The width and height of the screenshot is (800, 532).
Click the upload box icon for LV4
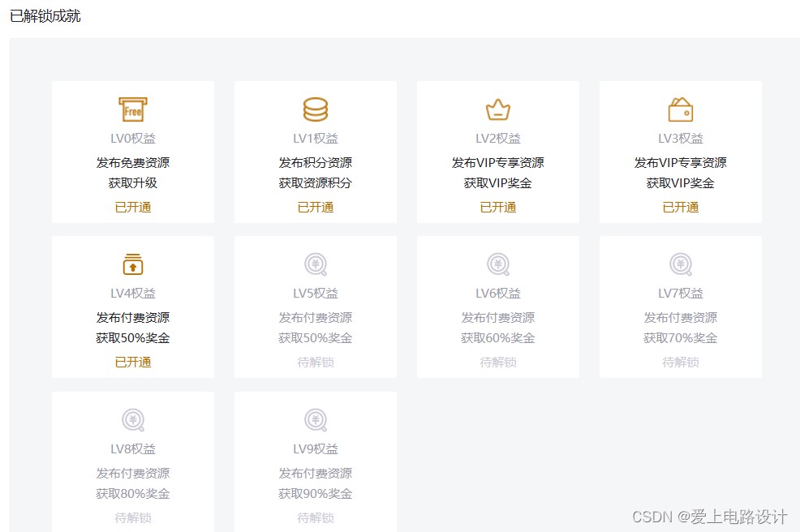tap(132, 264)
